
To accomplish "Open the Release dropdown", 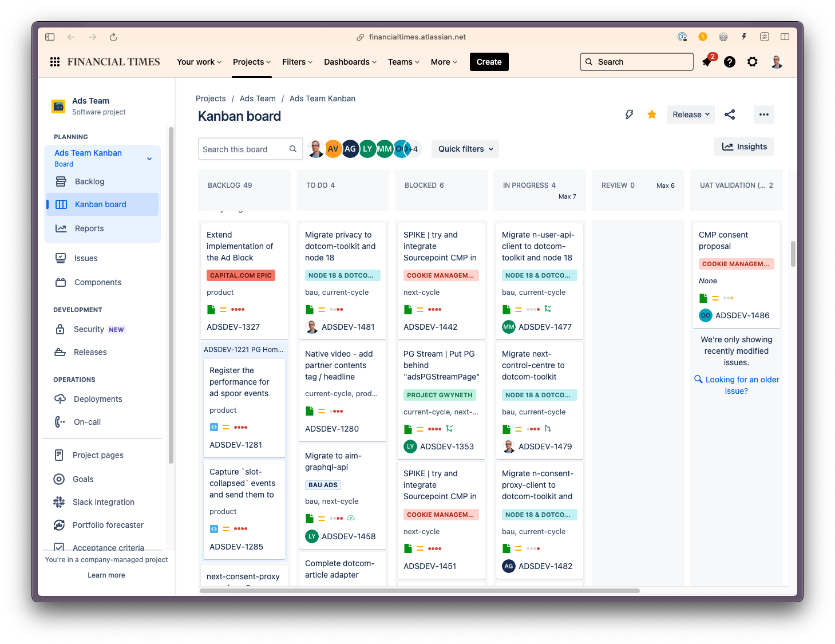I will point(691,114).
